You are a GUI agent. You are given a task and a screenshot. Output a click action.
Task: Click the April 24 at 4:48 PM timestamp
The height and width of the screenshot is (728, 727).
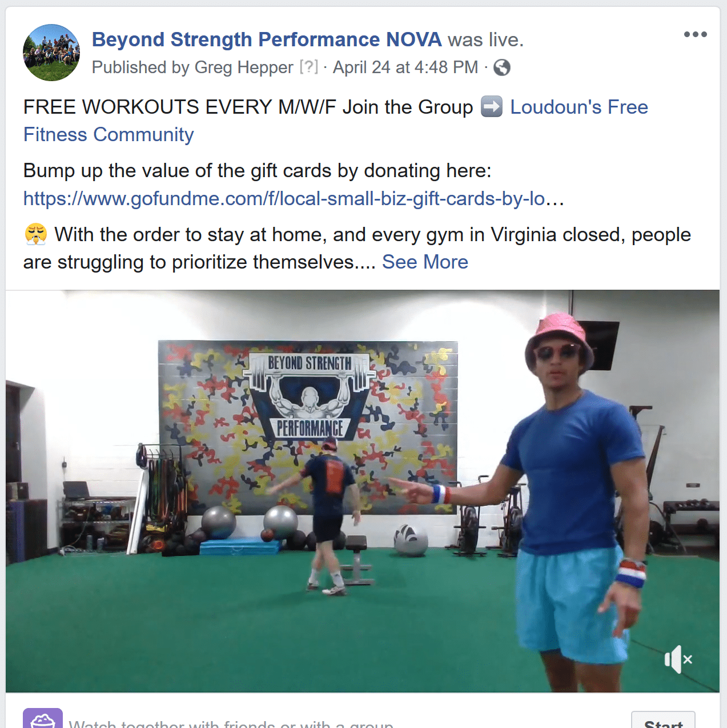[405, 67]
